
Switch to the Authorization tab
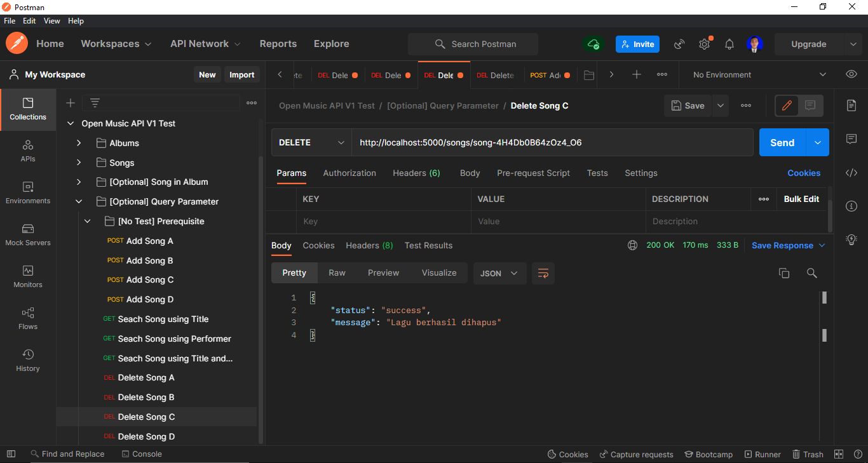click(349, 173)
